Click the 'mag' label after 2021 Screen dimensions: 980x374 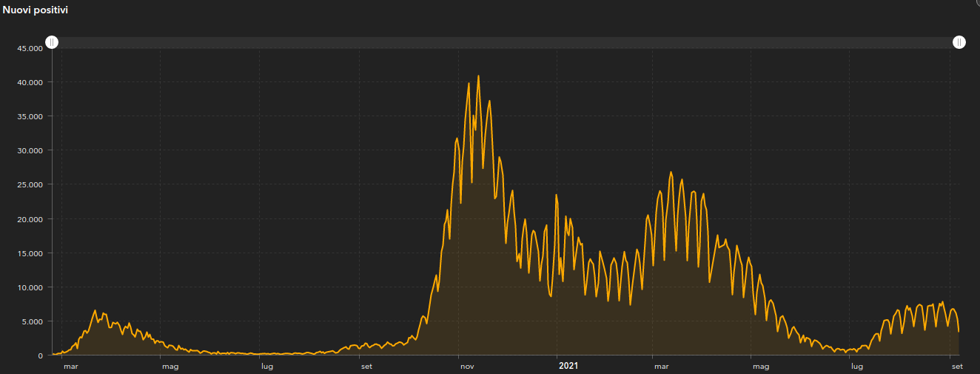click(761, 366)
